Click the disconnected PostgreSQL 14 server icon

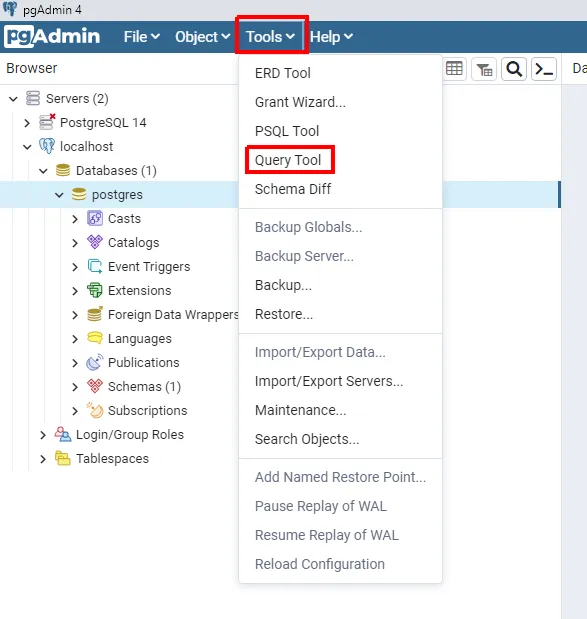pos(47,122)
